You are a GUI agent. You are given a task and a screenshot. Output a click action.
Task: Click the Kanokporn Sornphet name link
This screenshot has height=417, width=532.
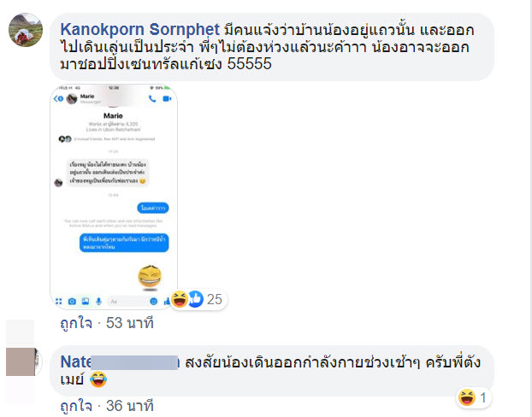click(x=139, y=30)
